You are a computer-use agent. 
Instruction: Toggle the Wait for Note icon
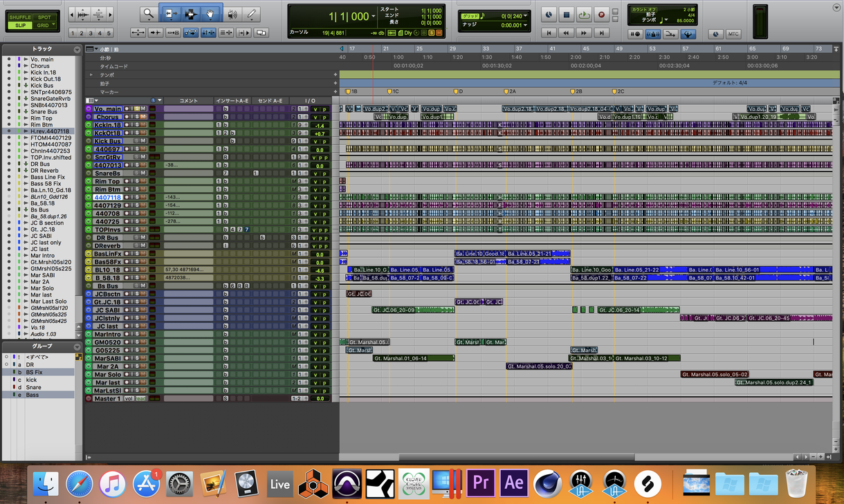(636, 34)
